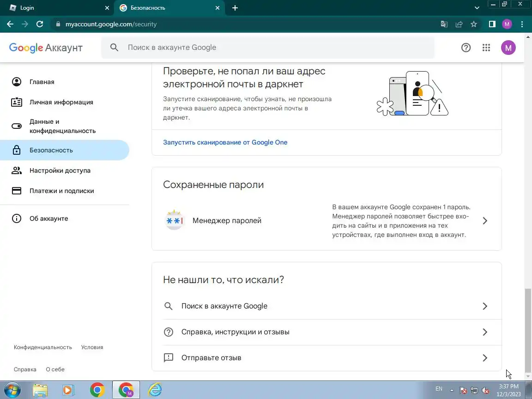
Task: Open the browser side panel icon
Action: [x=492, y=24]
